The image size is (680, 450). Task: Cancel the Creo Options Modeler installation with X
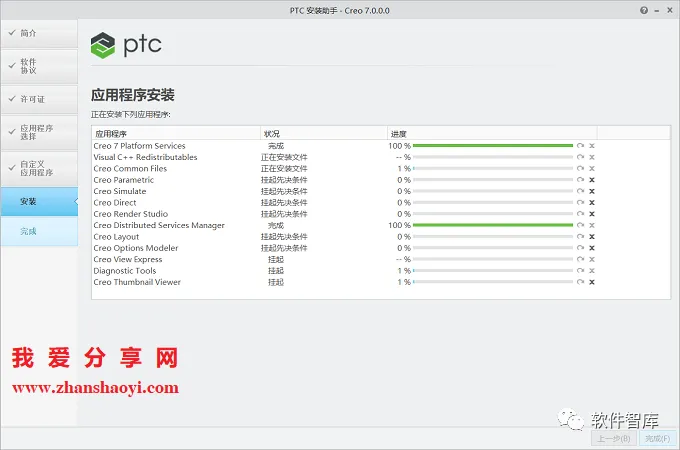tap(592, 248)
